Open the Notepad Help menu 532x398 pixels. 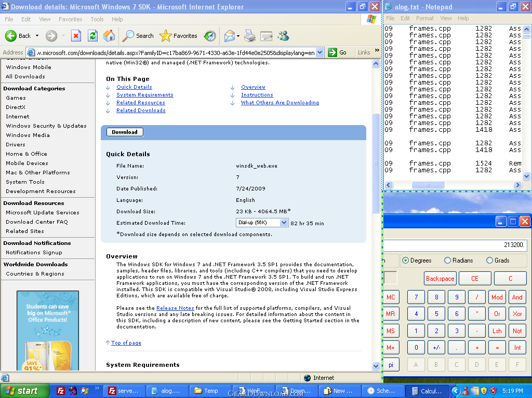point(463,18)
